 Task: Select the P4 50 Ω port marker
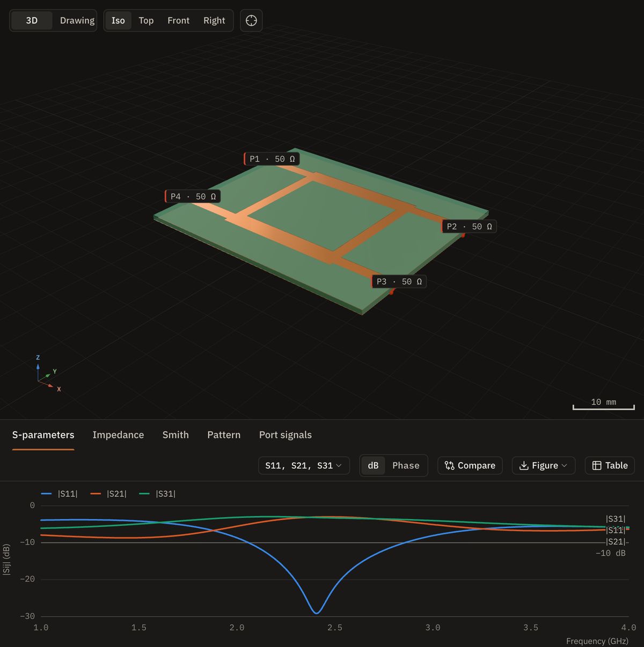(193, 196)
